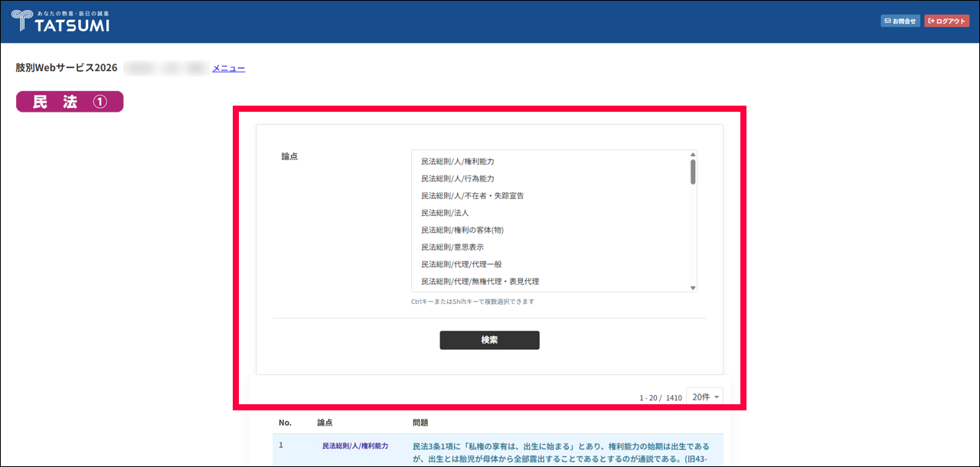Click the ログアウト logout button
Image resolution: width=980 pixels, height=467 pixels.
tap(946, 21)
